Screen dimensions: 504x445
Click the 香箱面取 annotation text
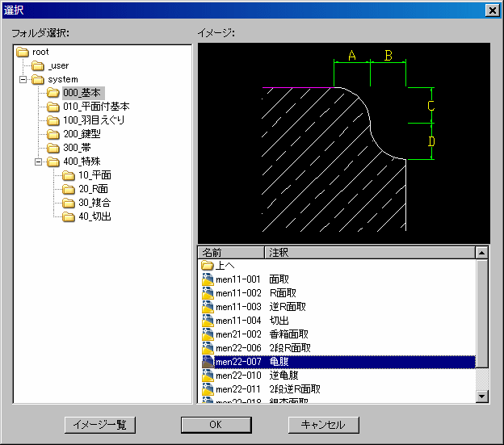(x=288, y=334)
